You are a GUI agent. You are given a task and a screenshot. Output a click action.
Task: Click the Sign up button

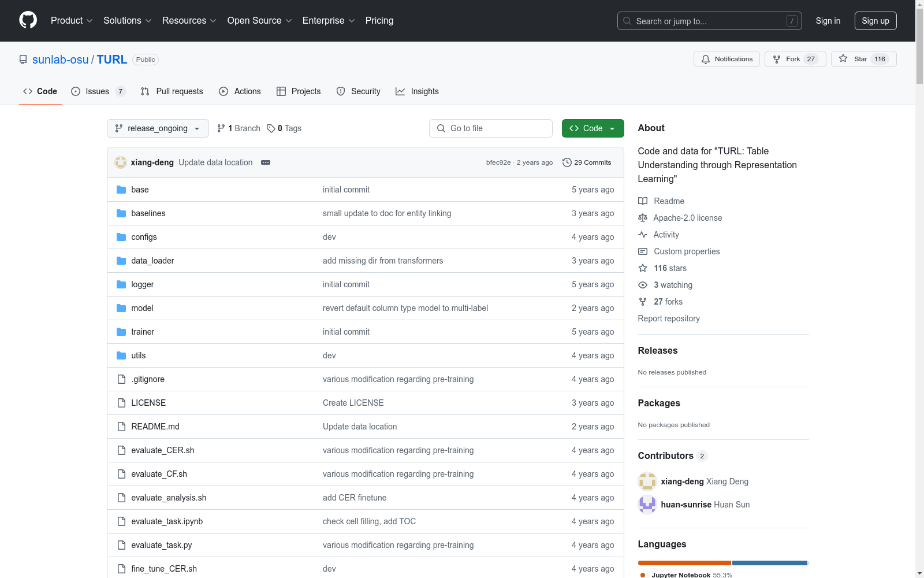pos(875,21)
